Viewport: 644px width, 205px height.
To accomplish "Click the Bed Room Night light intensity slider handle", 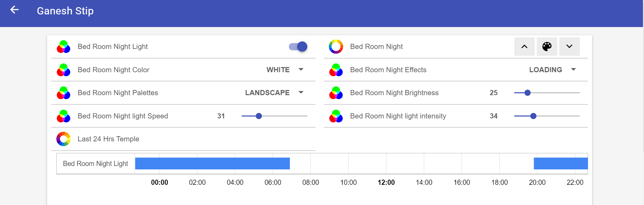I will pyautogui.click(x=533, y=116).
